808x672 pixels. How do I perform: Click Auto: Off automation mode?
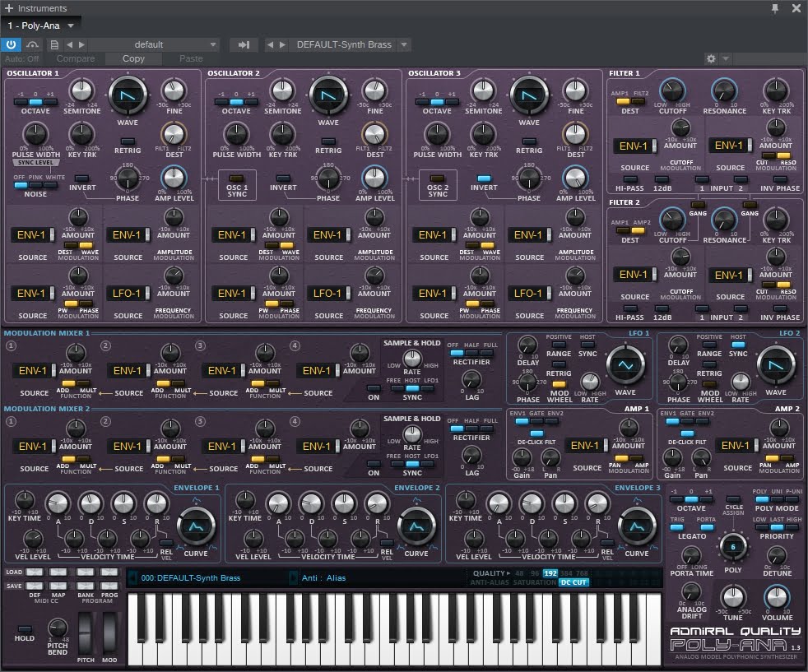coord(22,58)
